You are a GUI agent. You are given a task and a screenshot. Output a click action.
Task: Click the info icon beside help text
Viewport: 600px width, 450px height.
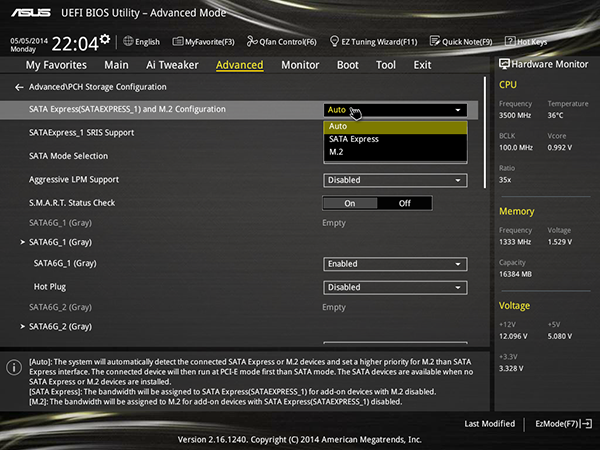(14, 367)
